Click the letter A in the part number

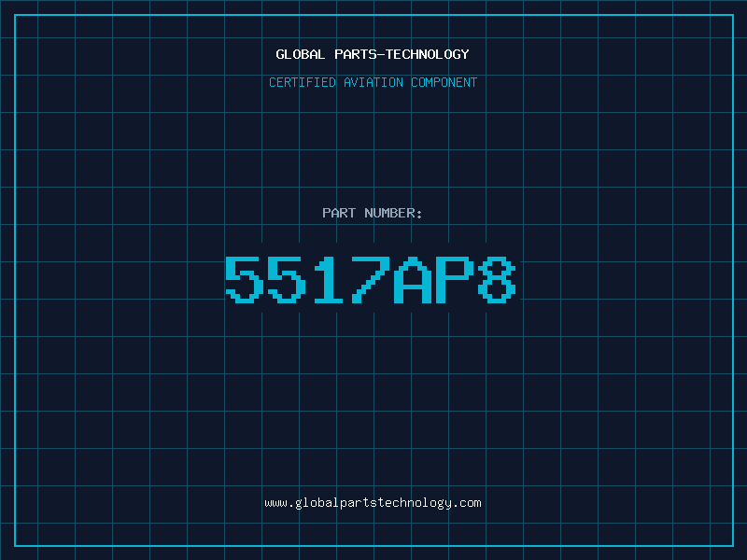[x=413, y=280]
